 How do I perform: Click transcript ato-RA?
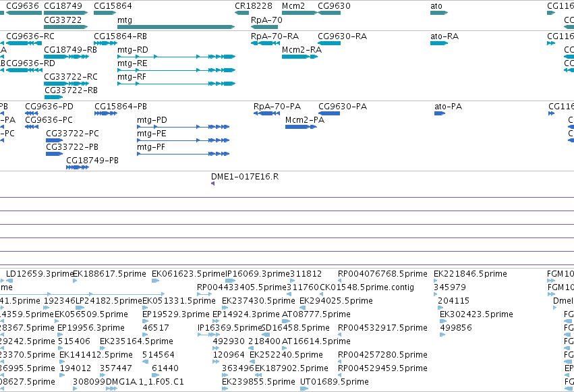pyautogui.click(x=439, y=43)
